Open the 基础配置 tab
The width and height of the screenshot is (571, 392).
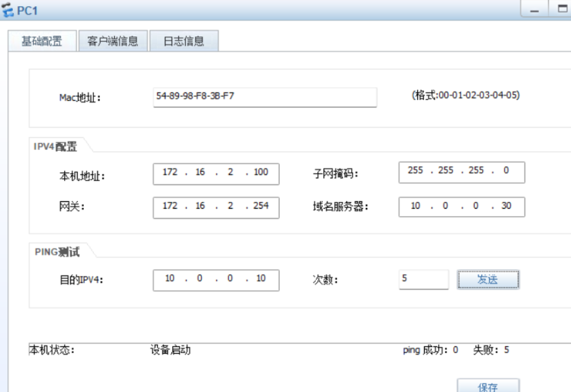pyautogui.click(x=42, y=41)
